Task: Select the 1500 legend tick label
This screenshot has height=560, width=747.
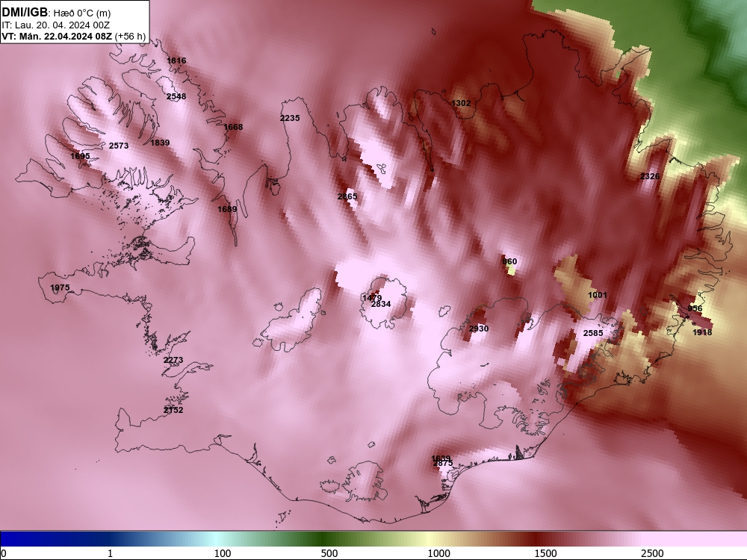Action: [545, 553]
